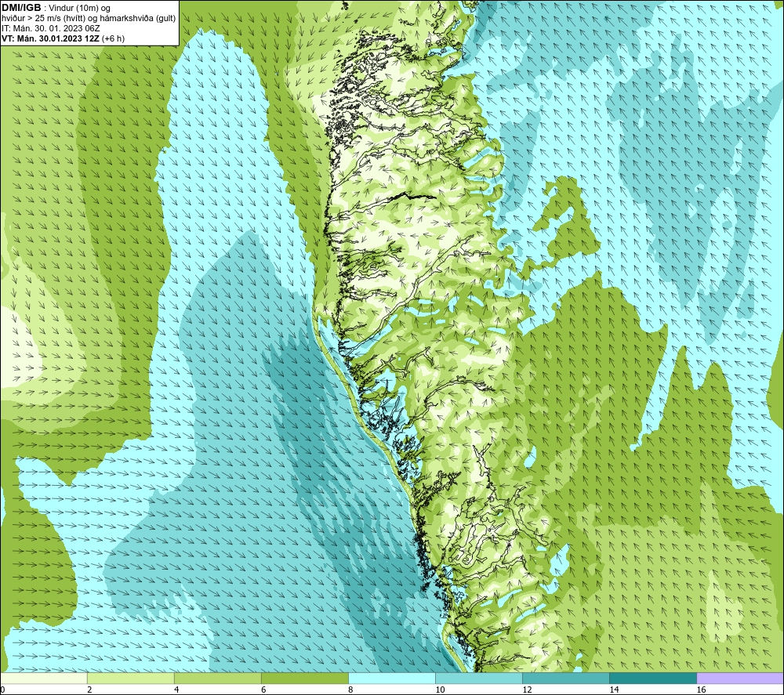The width and height of the screenshot is (784, 695).
Task: Click the 10–12 m/s turquoise band
Action: click(479, 679)
